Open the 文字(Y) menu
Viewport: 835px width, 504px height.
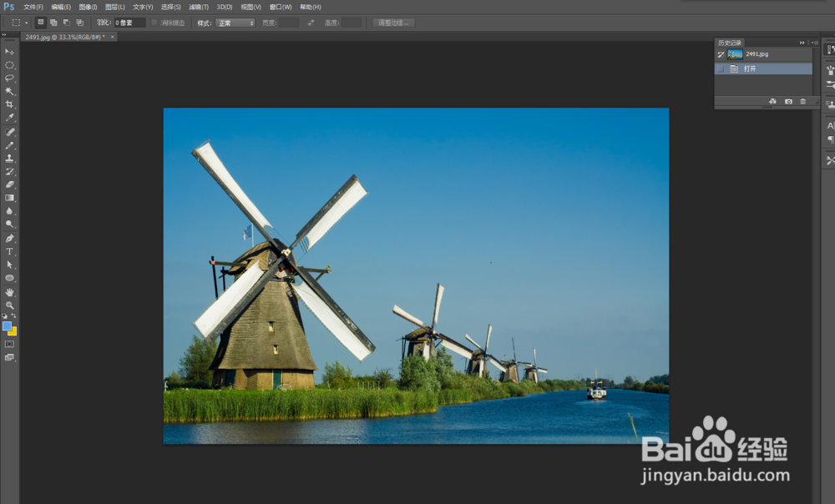[x=143, y=7]
